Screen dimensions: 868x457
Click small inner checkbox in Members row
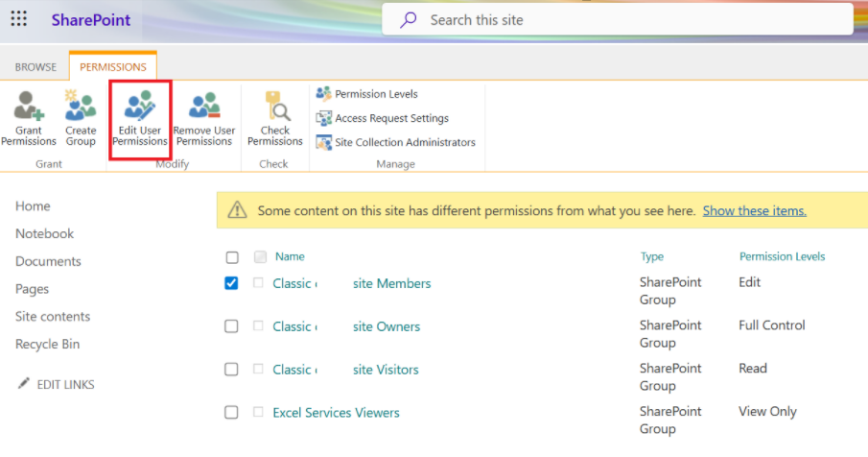click(258, 282)
